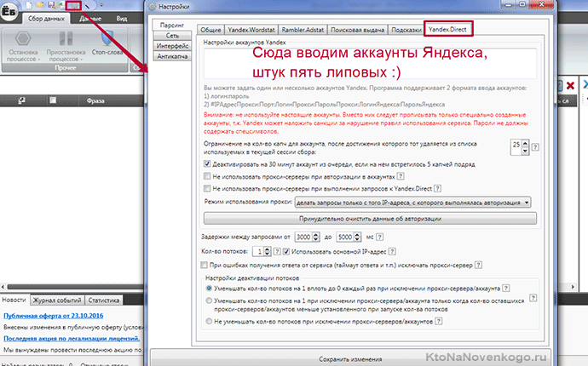The image size is (588, 366).
Task: Click the group icon in table header
Action: coord(21,100)
